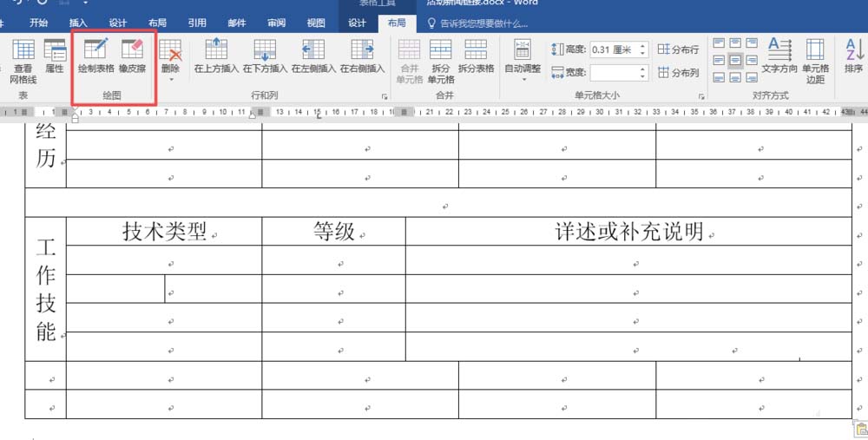Open the 邮件 tab
Screen dimensions: 868x440
click(x=236, y=23)
